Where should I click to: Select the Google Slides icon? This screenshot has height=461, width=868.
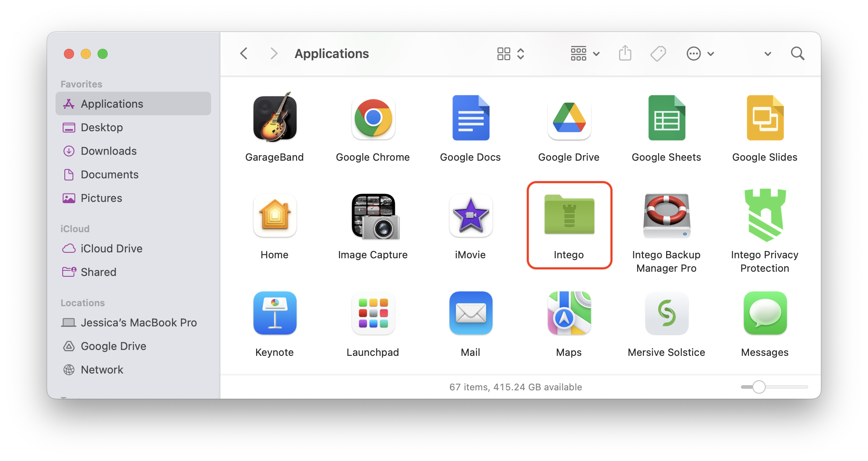pyautogui.click(x=765, y=118)
